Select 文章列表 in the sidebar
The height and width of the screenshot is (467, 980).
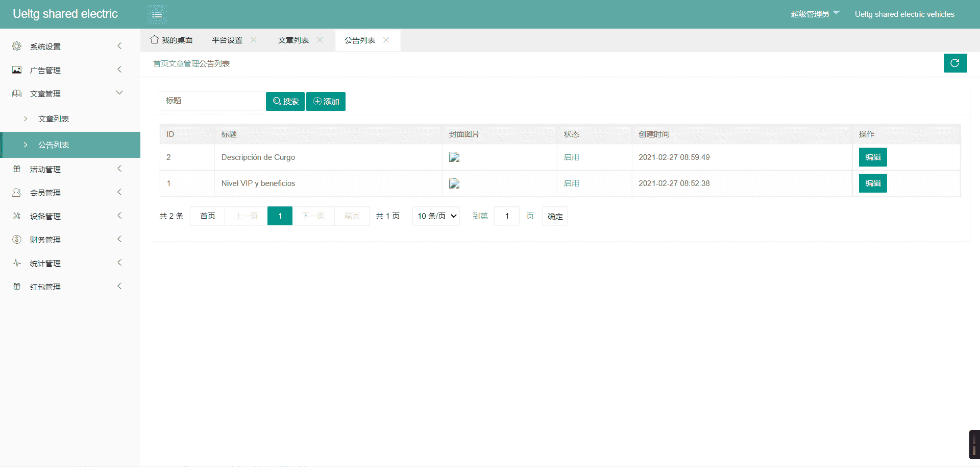pos(54,119)
